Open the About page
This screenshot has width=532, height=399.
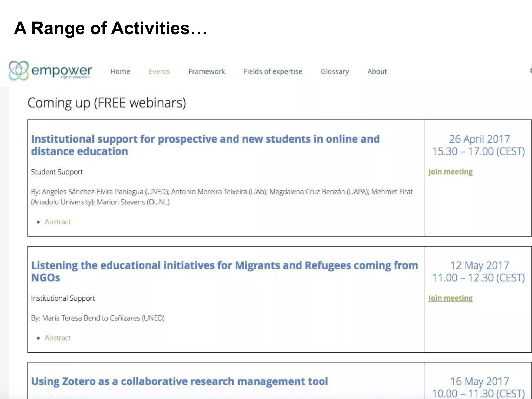pos(377,71)
